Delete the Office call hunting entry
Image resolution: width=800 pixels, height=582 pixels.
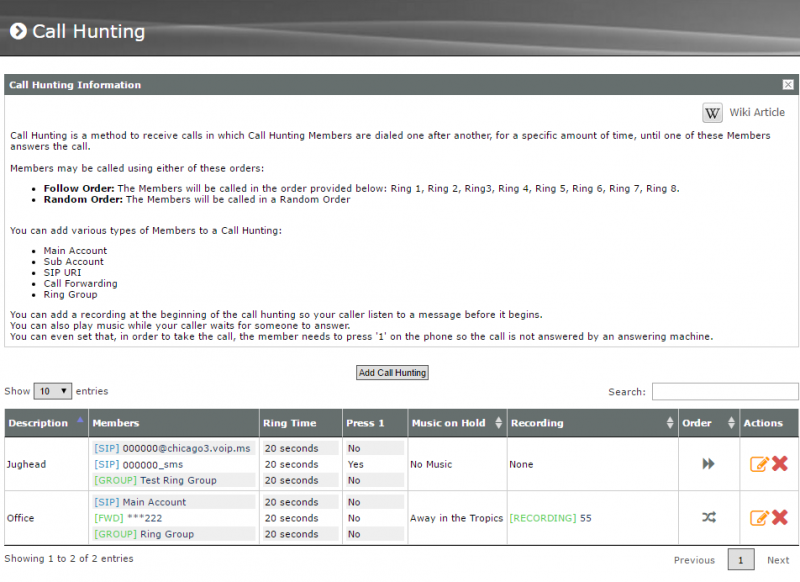(780, 517)
